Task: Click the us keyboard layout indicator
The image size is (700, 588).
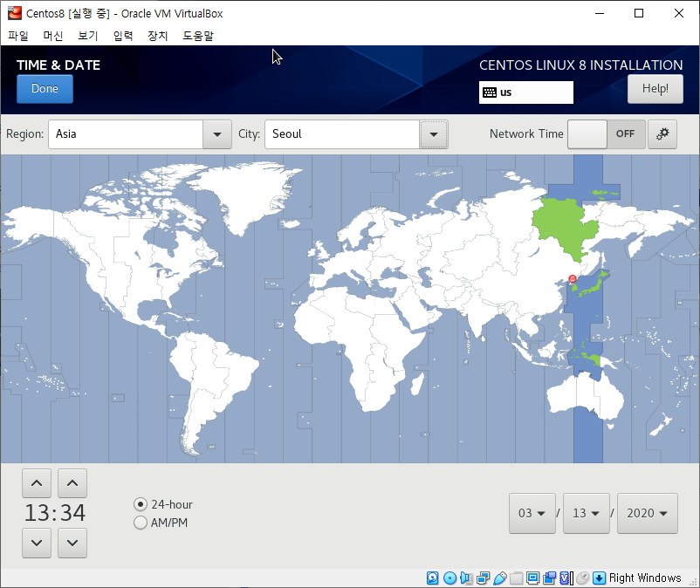Action: pos(526,92)
